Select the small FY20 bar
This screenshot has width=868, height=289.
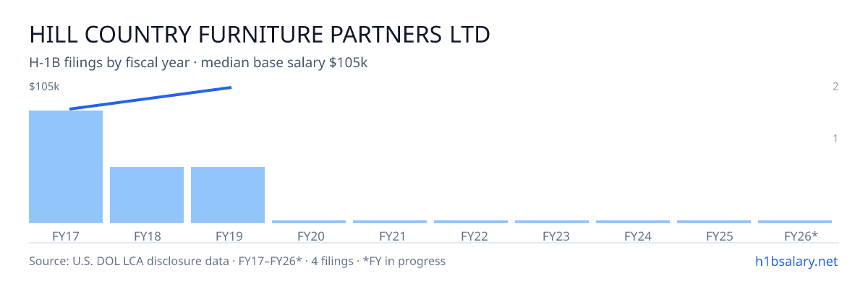pos(309,222)
